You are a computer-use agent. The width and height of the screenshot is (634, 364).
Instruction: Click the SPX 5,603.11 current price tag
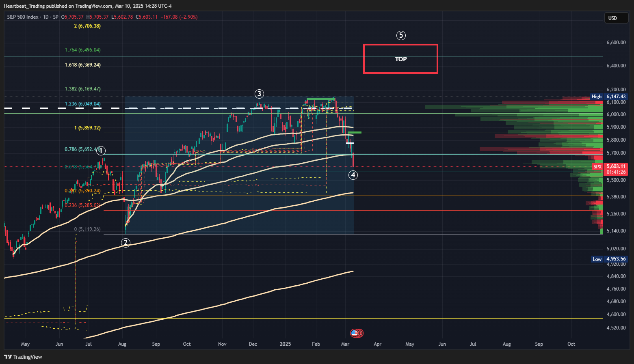[x=610, y=169]
